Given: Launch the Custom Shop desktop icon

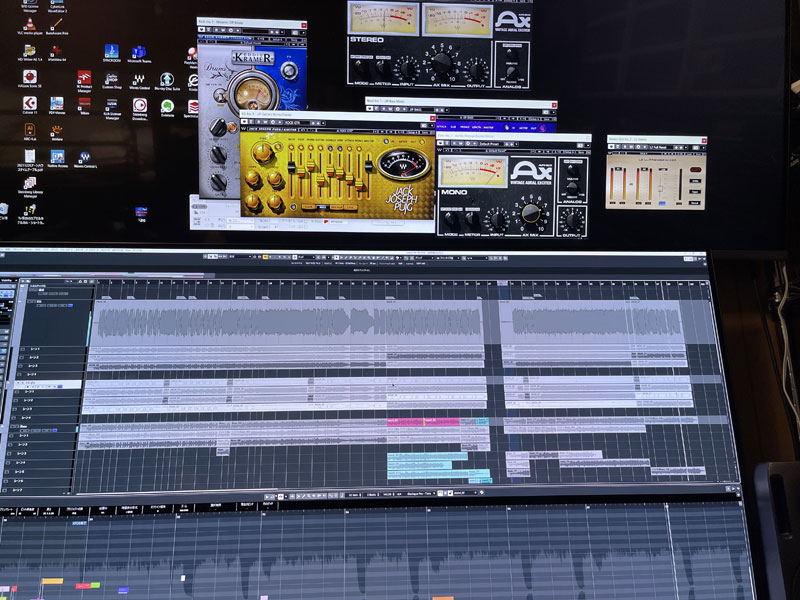Looking at the screenshot, I should tap(112, 81).
